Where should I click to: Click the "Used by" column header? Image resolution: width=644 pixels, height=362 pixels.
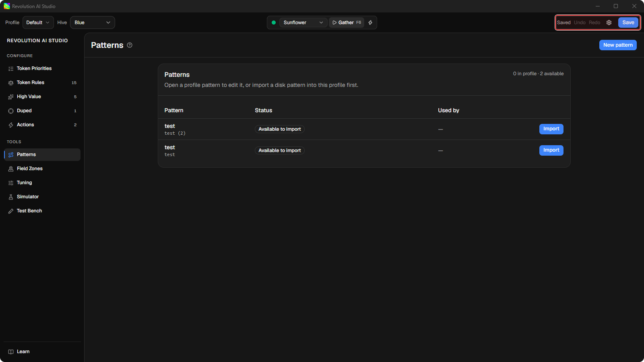click(x=449, y=110)
